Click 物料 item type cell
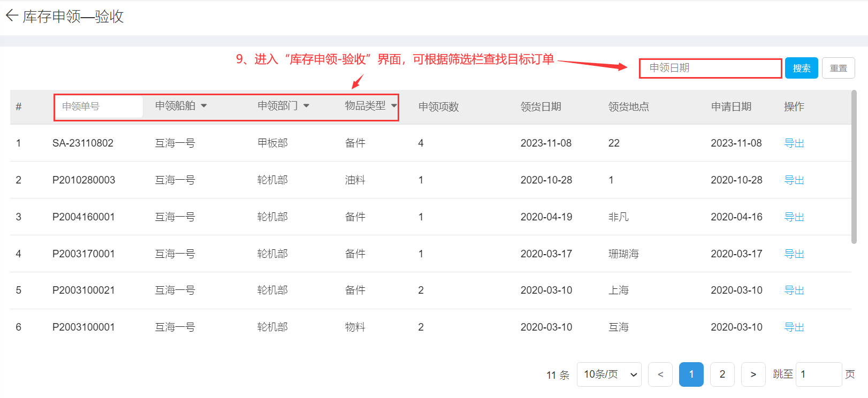 pos(355,327)
